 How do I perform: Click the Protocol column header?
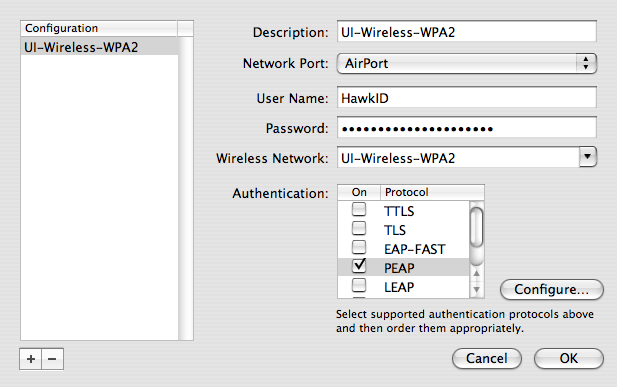pos(432,192)
